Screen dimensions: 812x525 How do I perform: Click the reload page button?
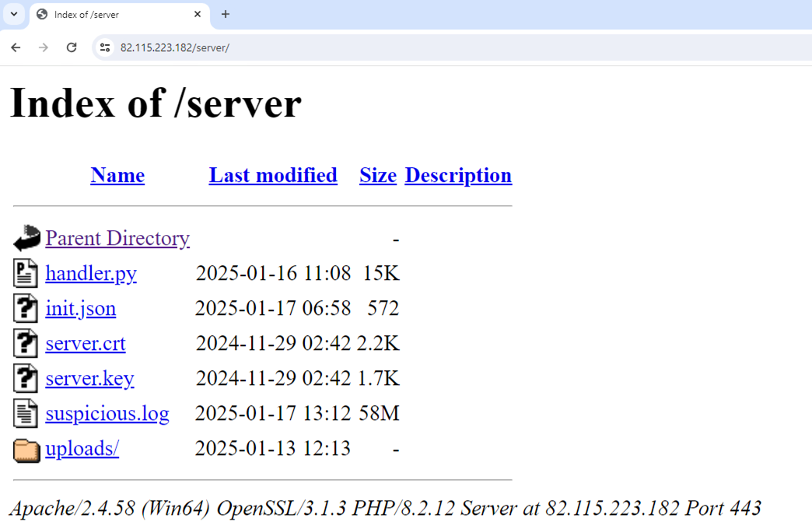click(72, 47)
